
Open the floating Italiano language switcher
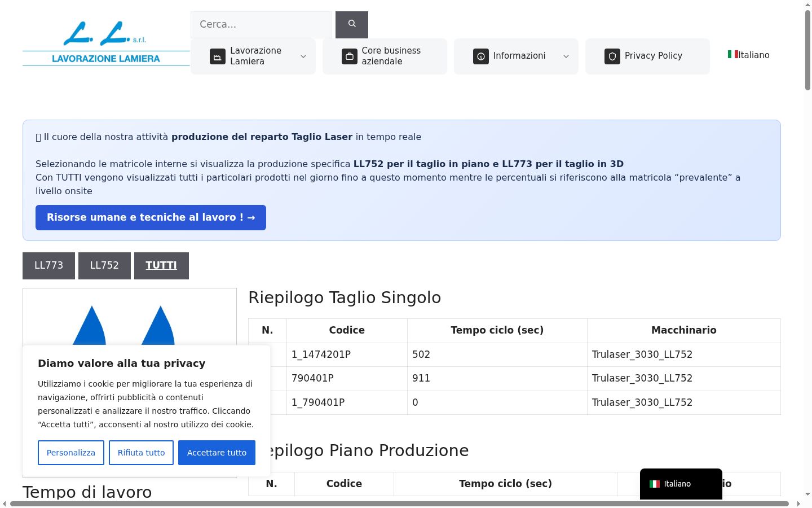681,484
